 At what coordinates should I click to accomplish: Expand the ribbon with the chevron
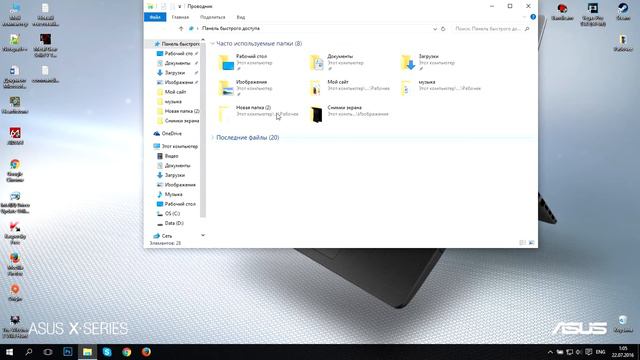click(x=524, y=17)
